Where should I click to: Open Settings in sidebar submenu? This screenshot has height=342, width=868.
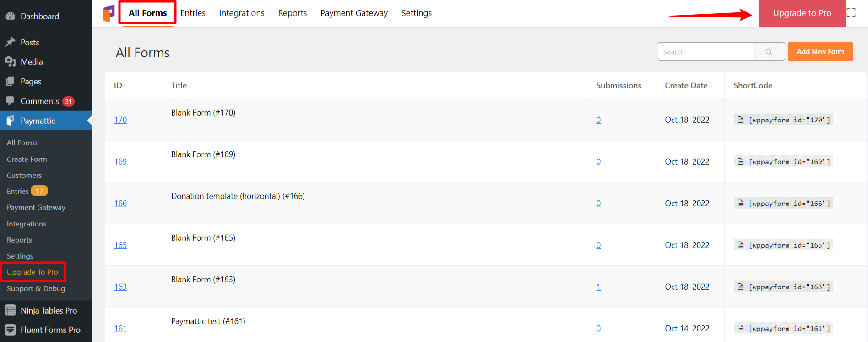click(x=20, y=256)
